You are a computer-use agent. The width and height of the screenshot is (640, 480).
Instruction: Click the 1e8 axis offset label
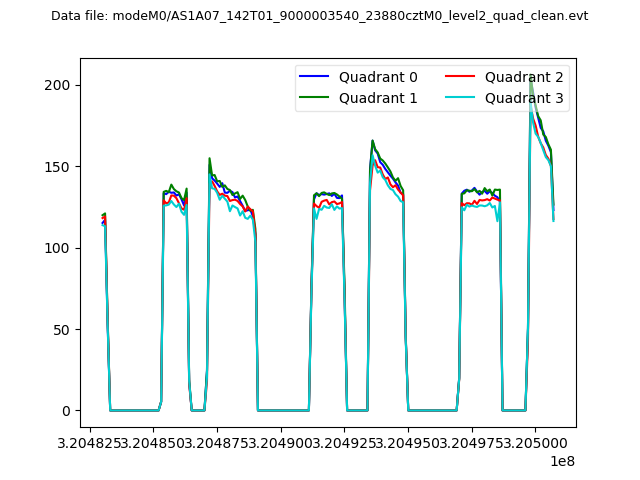point(561,461)
